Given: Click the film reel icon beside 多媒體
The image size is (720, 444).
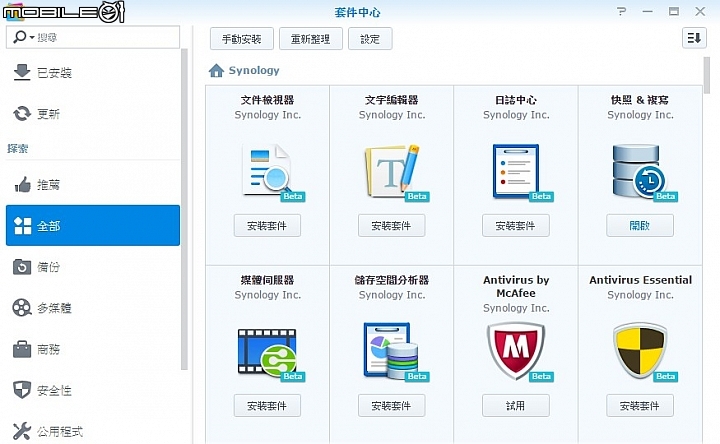Looking at the screenshot, I should (x=22, y=308).
